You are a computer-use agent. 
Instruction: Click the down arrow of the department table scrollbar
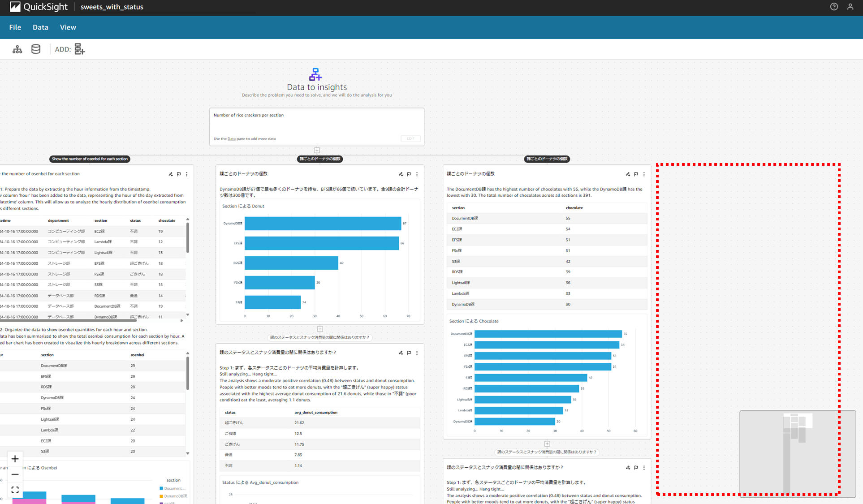tap(187, 315)
